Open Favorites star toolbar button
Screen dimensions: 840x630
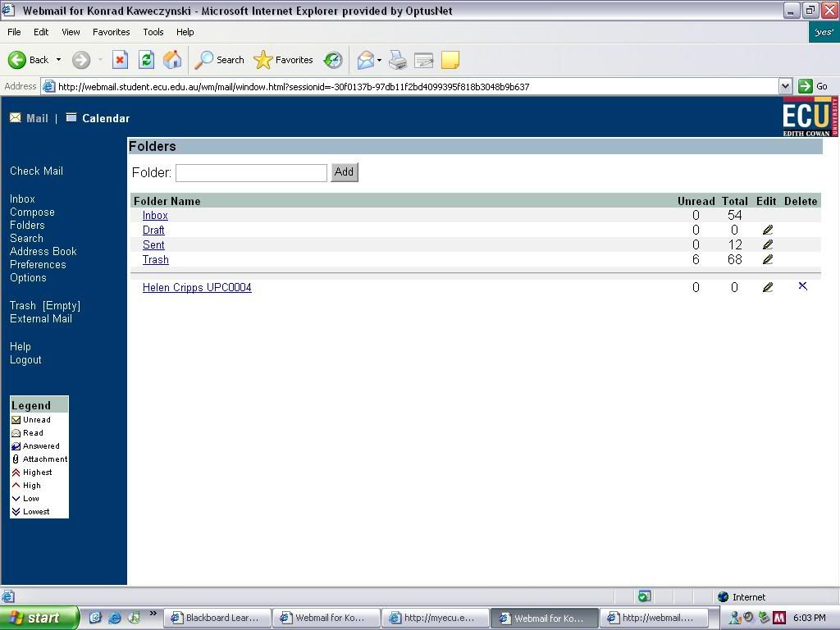click(283, 60)
